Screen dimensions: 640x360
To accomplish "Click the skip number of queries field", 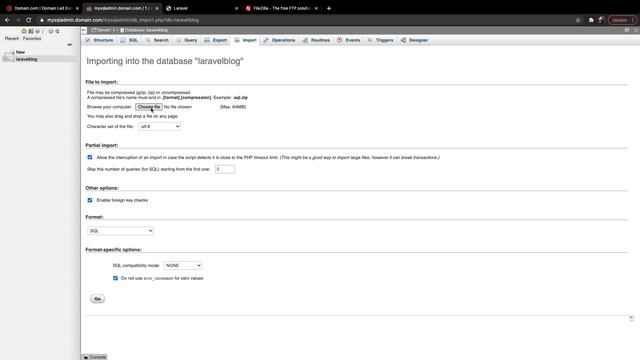I will coord(225,169).
